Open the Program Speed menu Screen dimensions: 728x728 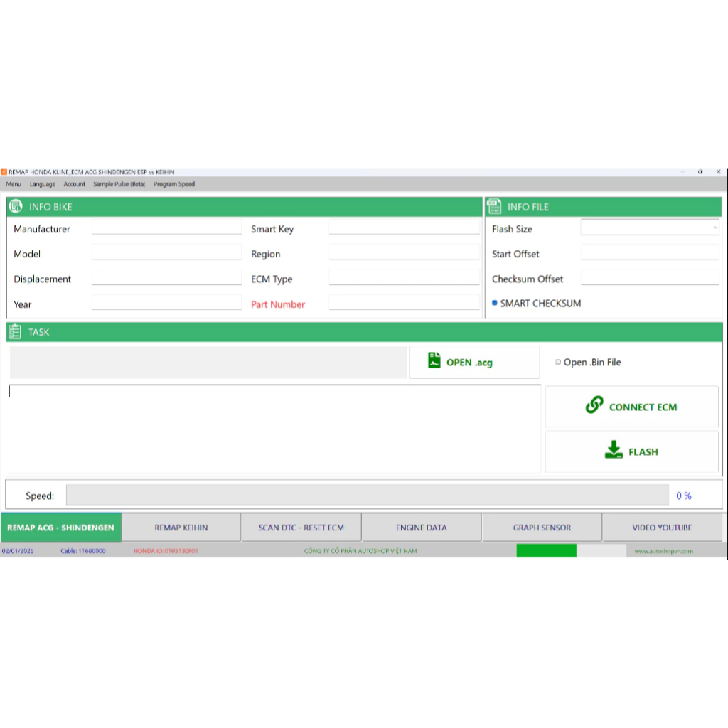174,184
